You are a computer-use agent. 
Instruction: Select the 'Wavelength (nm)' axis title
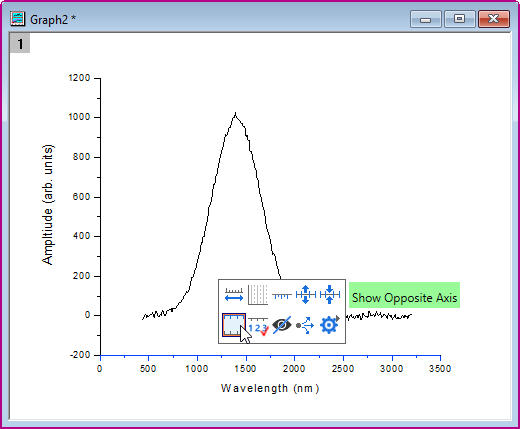click(270, 389)
